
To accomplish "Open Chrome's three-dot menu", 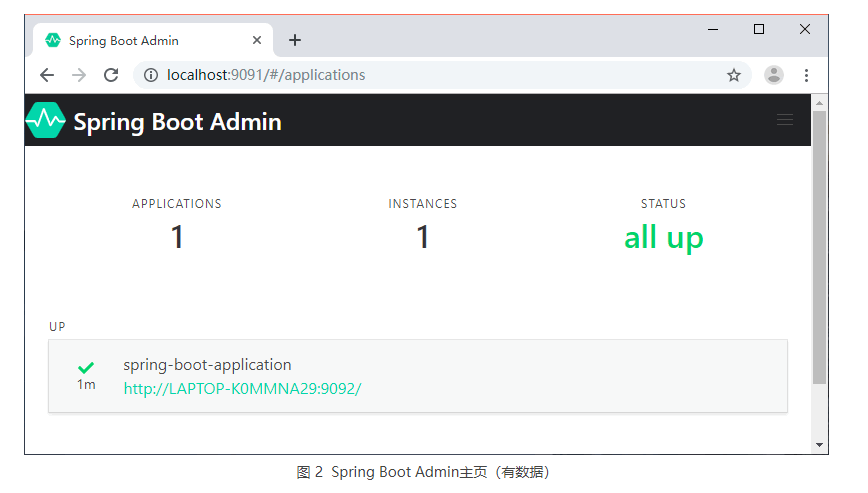I will click(806, 75).
